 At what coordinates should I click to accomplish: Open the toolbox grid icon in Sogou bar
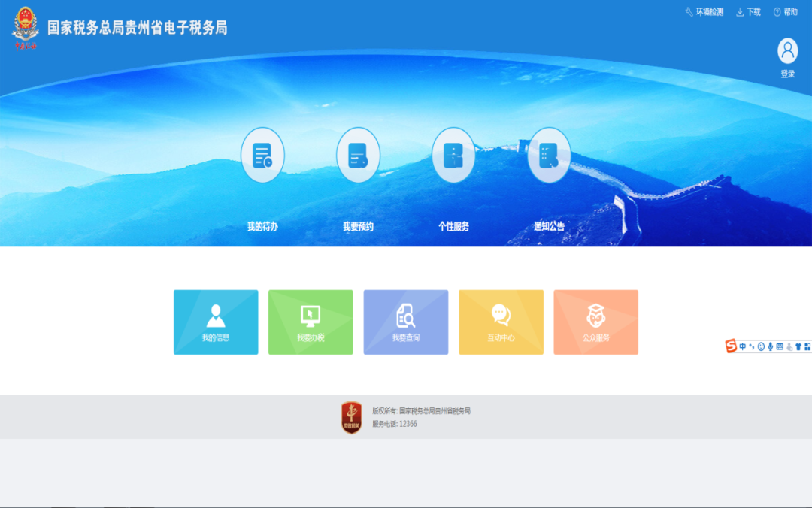click(807, 346)
